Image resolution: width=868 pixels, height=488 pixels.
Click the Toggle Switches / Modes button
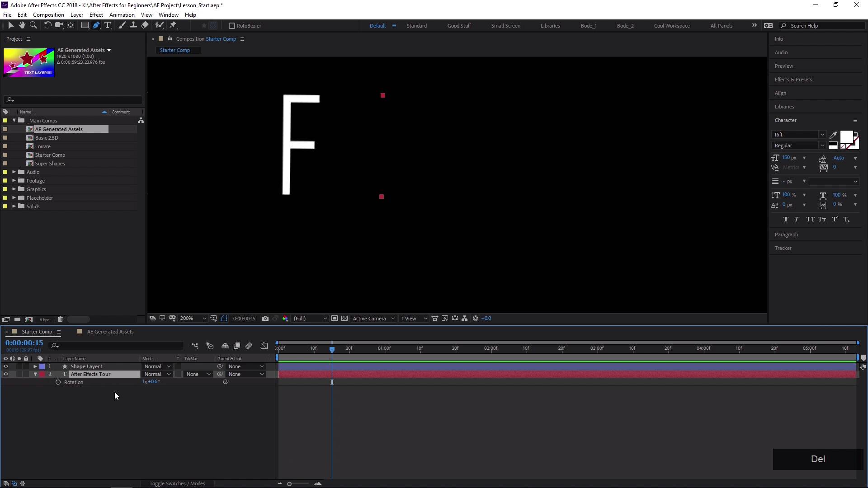coord(177,483)
